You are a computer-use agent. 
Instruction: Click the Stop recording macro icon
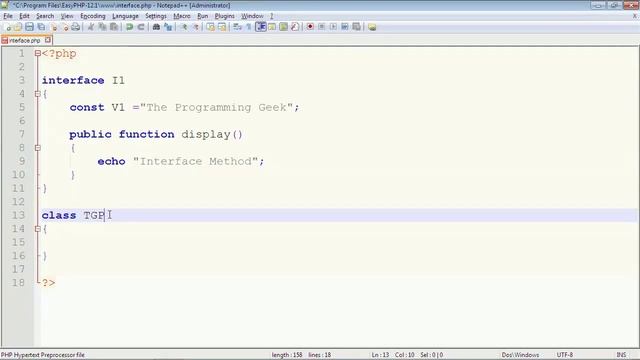[x=322, y=27]
